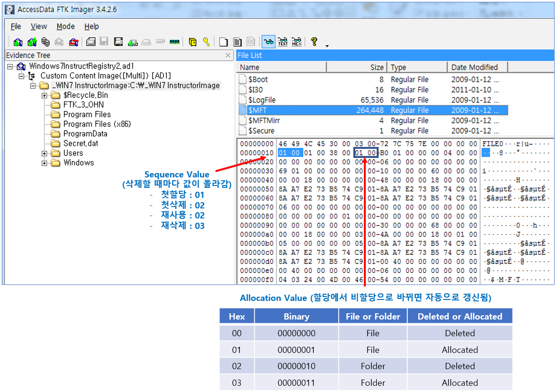The width and height of the screenshot is (556, 392).
Task: Click the $MFT file icon
Action: [243, 110]
